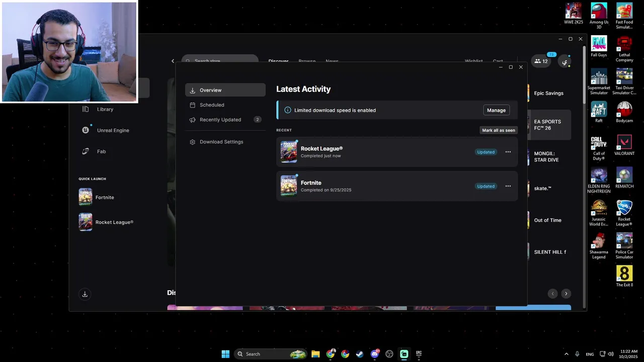Open the Taxi Driver Simulator desktop shortcut
Image resolution: width=644 pixels, height=362 pixels.
624,82
